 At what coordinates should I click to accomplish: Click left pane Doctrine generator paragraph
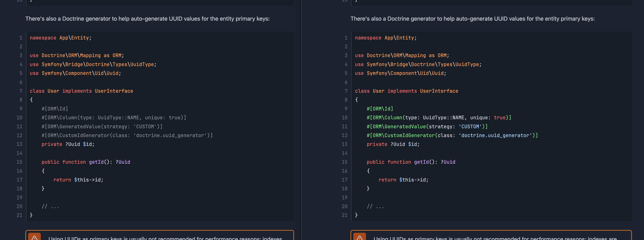pyautogui.click(x=148, y=19)
